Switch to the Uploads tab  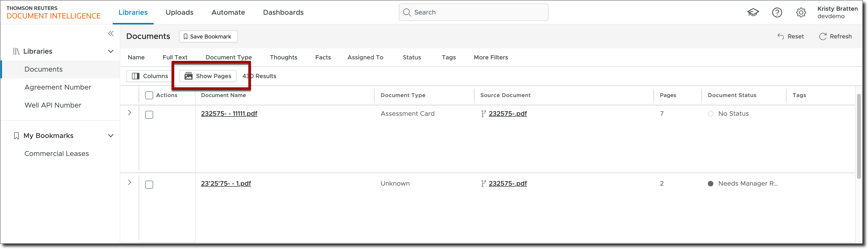click(x=179, y=12)
